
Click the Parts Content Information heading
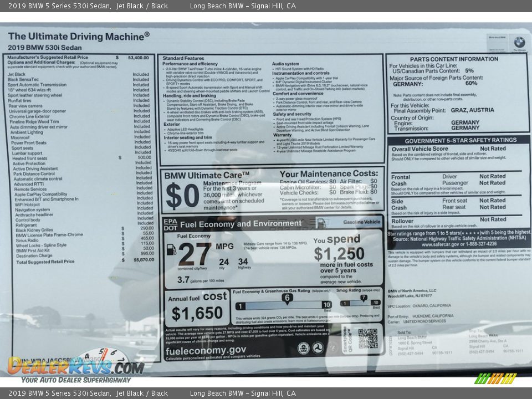point(454,59)
